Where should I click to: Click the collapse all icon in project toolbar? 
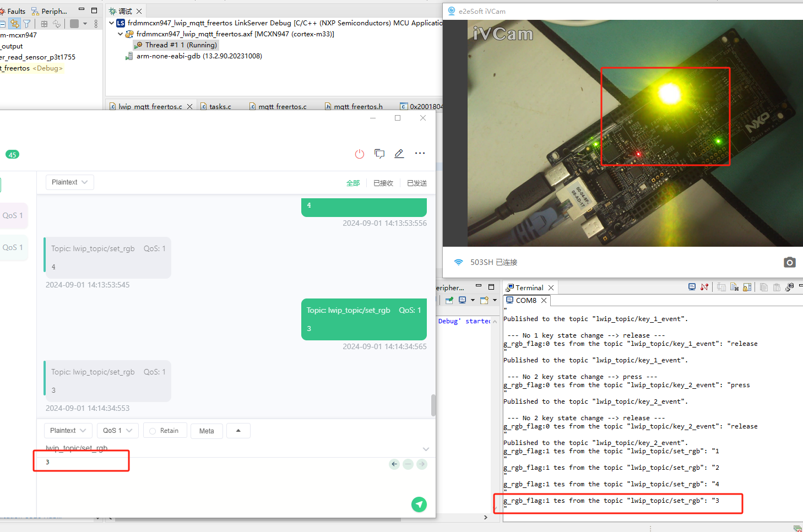click(x=2, y=24)
